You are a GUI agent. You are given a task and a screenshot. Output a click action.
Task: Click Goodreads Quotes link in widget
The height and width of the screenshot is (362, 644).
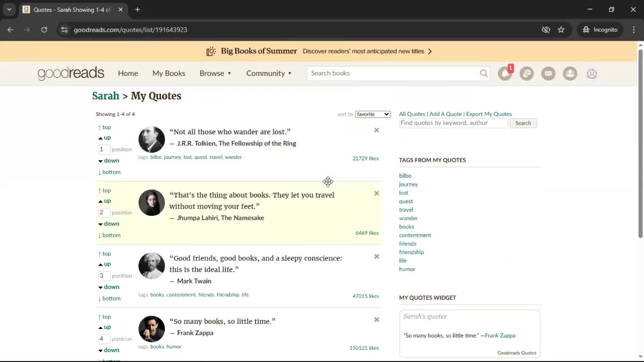[x=517, y=353]
